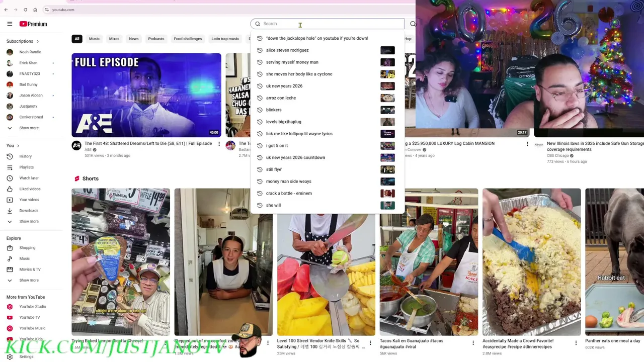This screenshot has width=644, height=362.
Task: Open options for The First 48 video
Action: coord(219,144)
